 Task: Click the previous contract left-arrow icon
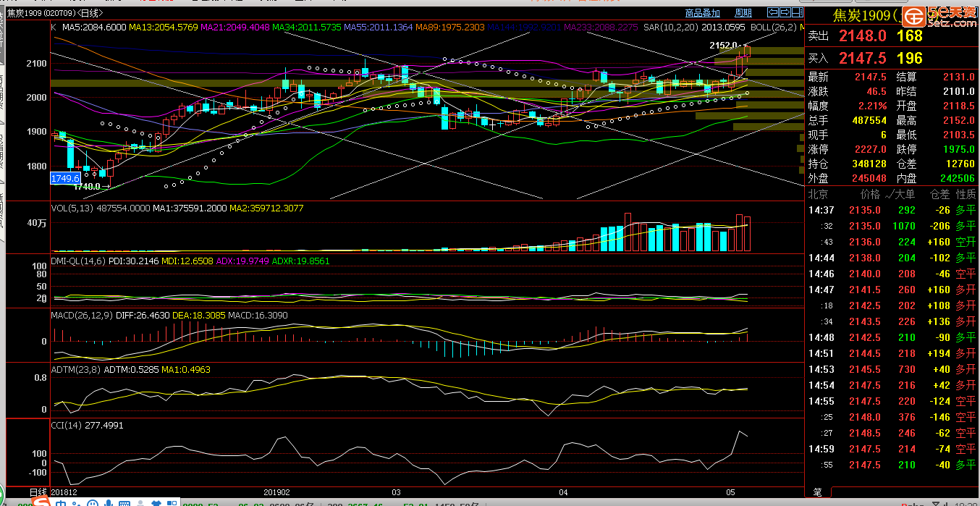pyautogui.click(x=772, y=12)
